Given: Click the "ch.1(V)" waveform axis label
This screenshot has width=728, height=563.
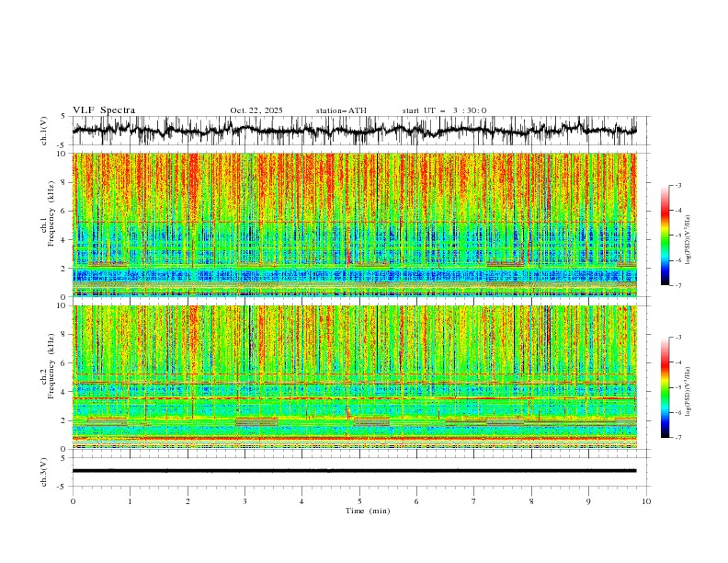Looking at the screenshot, I should 44,131.
